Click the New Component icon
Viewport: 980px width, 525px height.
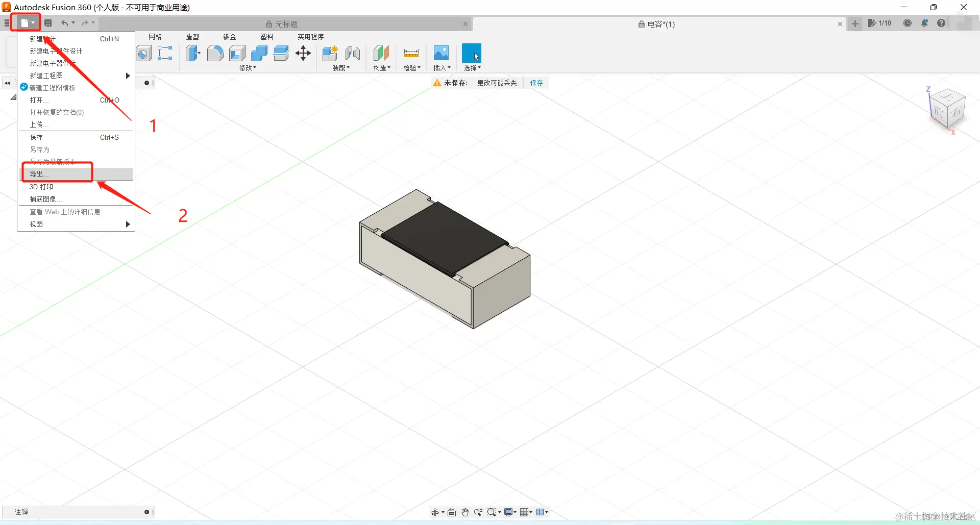click(330, 53)
